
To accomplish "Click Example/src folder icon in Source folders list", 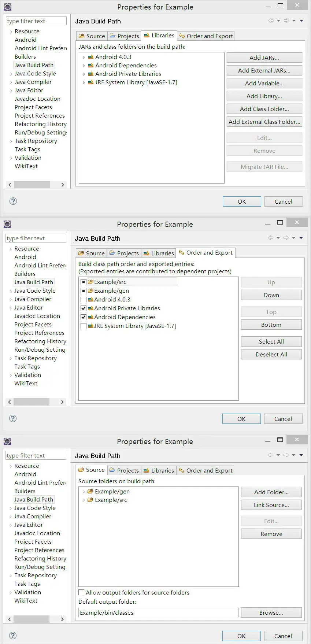I will 90,500.
